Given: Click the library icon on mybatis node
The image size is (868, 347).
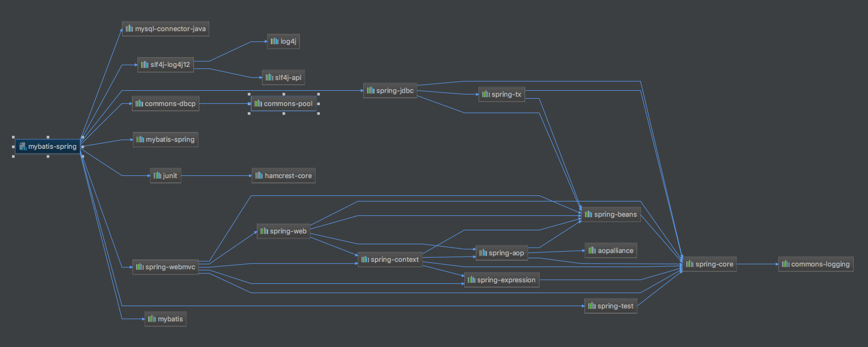Looking at the screenshot, I should click(151, 319).
